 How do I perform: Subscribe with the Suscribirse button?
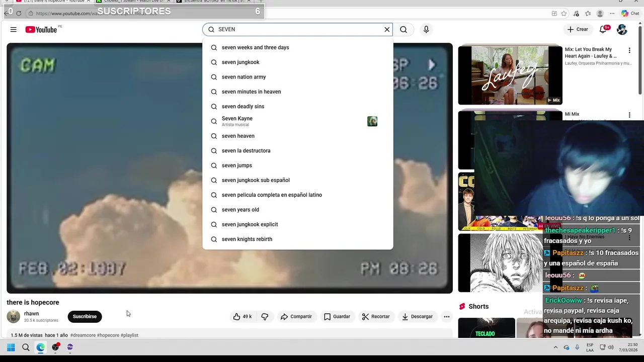[x=85, y=317]
